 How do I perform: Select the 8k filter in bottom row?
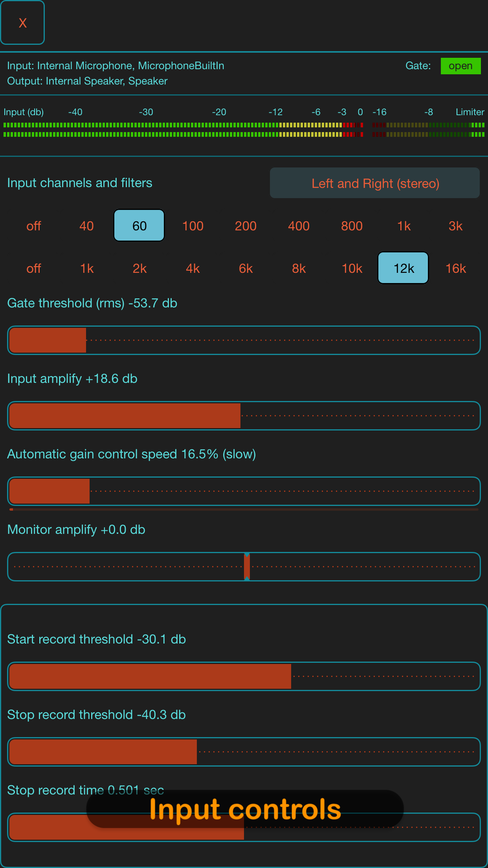point(298,268)
